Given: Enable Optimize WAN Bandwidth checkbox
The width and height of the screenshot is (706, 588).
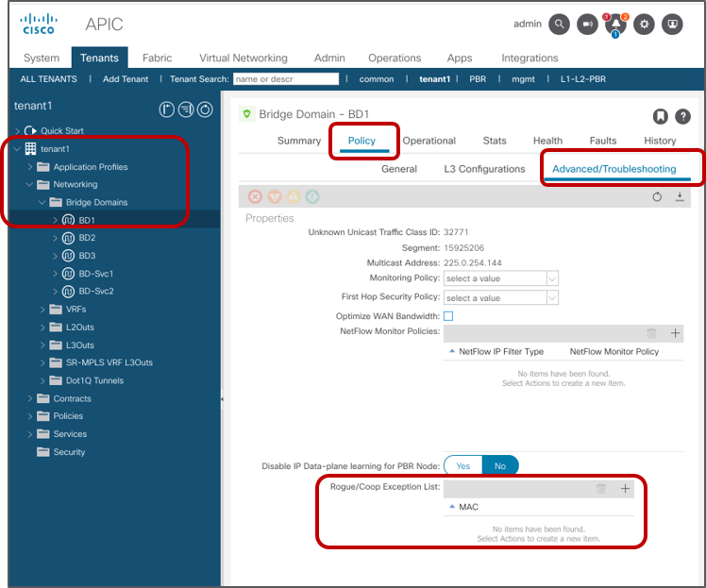Looking at the screenshot, I should [x=448, y=316].
